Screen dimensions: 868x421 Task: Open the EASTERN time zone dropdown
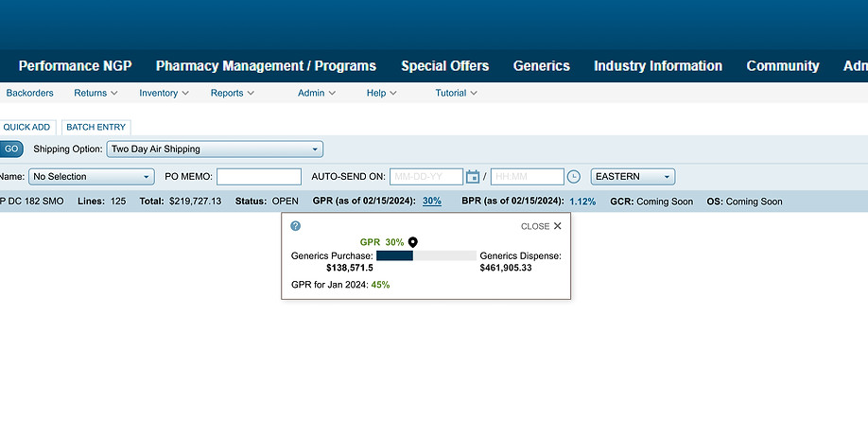tap(633, 177)
